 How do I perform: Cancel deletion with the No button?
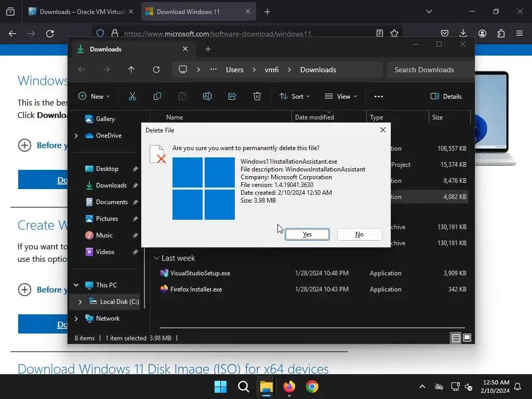pos(360,234)
